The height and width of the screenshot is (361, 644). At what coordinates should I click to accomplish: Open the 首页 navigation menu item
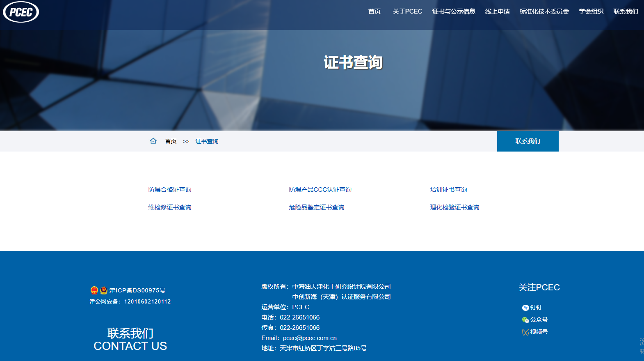tap(374, 11)
